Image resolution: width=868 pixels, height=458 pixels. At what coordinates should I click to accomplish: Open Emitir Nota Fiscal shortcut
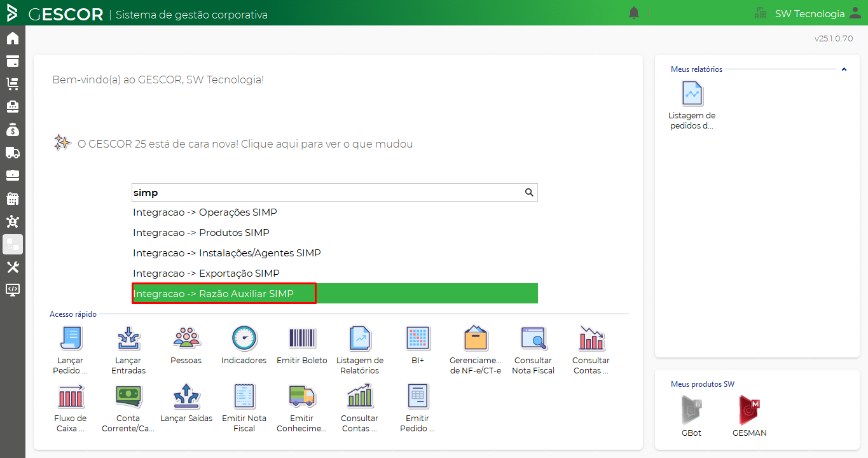pos(244,408)
